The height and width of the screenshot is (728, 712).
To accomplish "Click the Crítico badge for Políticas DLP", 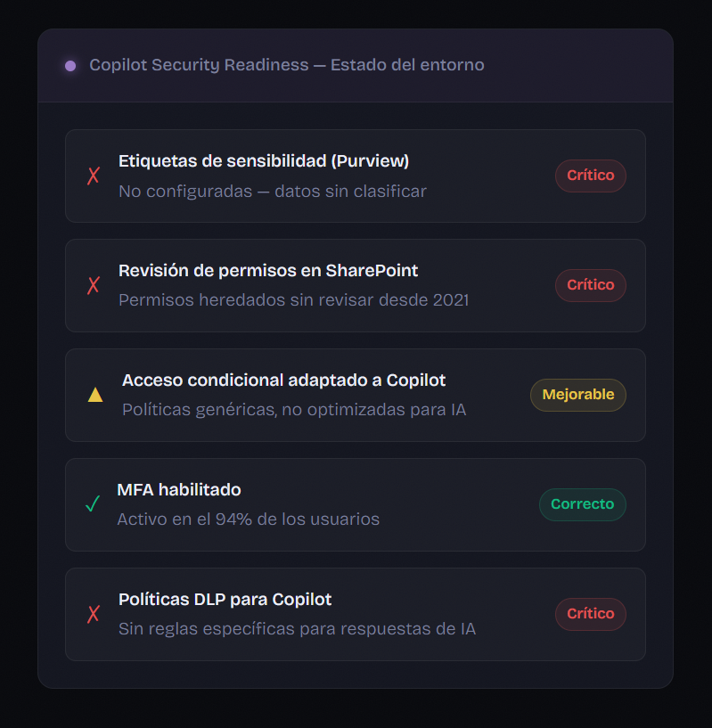I will (x=591, y=614).
